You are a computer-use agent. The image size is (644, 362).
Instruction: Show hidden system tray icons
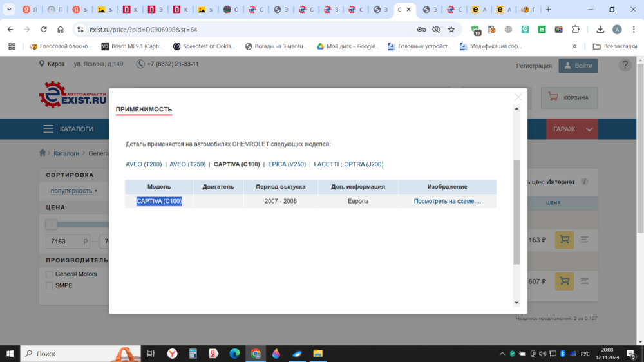502,354
